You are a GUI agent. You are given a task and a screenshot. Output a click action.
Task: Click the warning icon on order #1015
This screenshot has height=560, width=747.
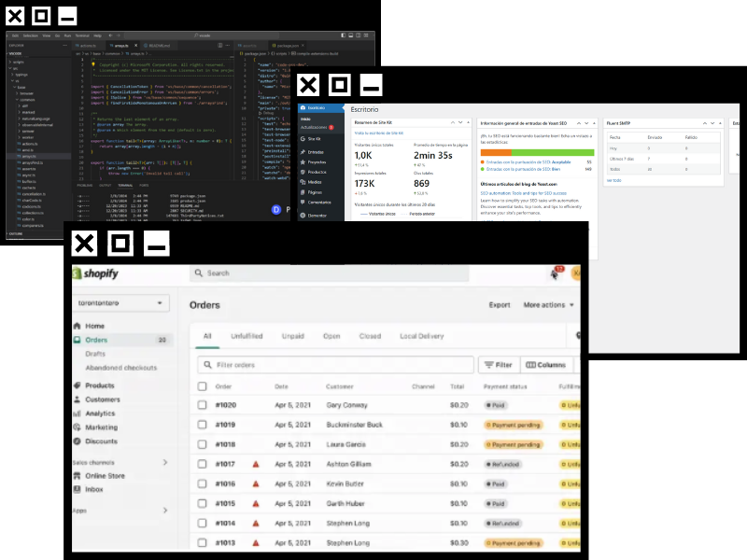tap(256, 504)
